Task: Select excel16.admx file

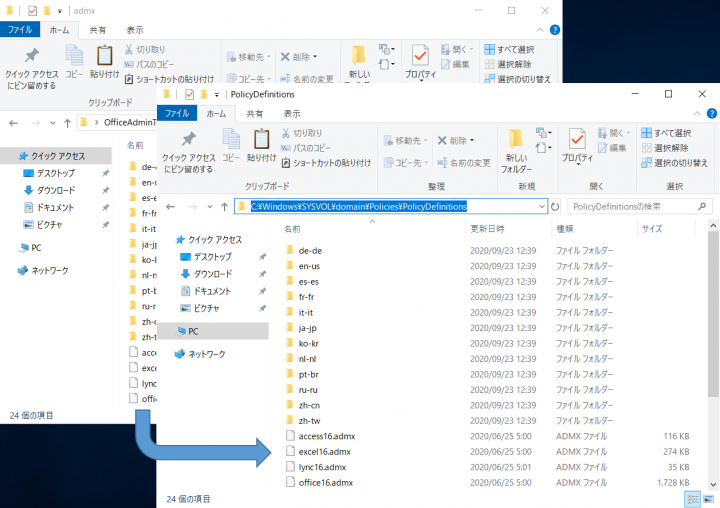Action: pos(324,452)
